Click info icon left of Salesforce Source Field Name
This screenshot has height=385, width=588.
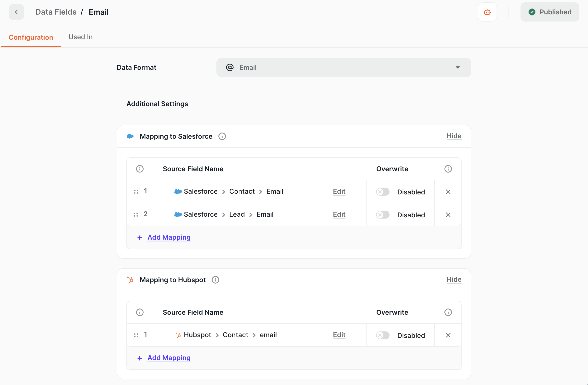click(140, 169)
